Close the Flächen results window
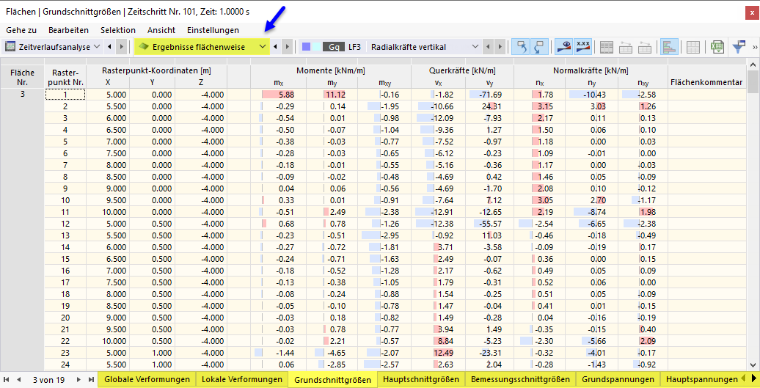Viewport: 760px width, 388px height. coord(751,13)
